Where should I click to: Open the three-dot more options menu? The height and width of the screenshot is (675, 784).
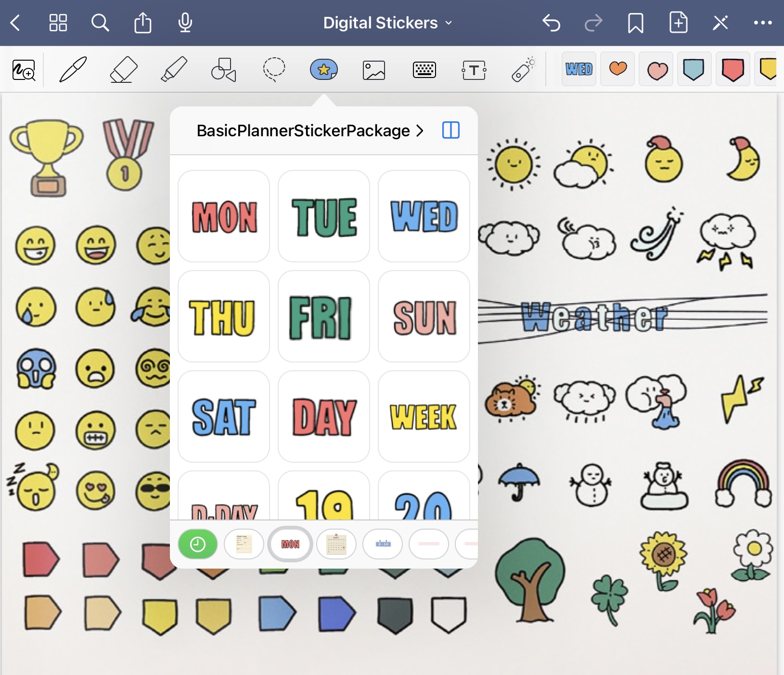pyautogui.click(x=763, y=23)
